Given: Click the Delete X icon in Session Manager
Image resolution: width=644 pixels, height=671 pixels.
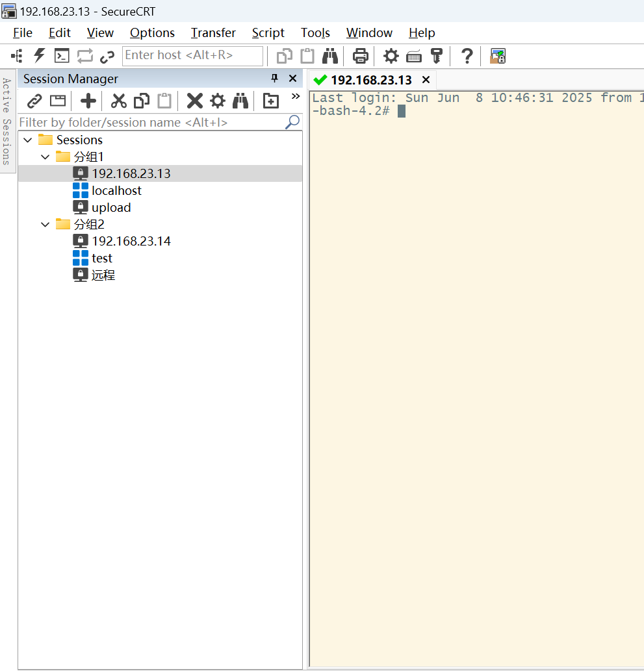Looking at the screenshot, I should [194, 101].
